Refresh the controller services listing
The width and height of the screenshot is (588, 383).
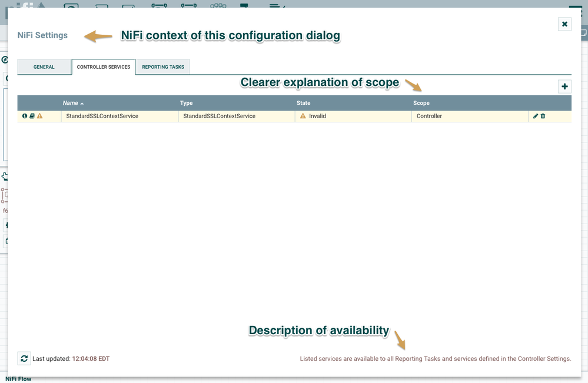pyautogui.click(x=24, y=358)
